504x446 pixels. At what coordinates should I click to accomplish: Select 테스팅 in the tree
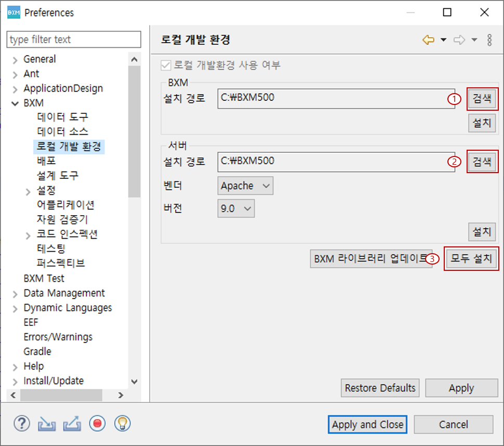point(51,248)
